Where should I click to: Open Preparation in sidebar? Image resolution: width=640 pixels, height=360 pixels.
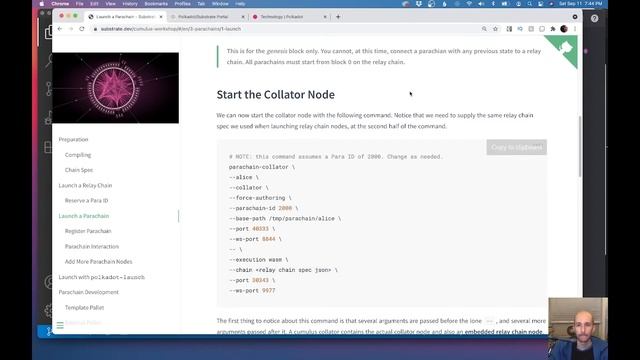pyautogui.click(x=73, y=140)
